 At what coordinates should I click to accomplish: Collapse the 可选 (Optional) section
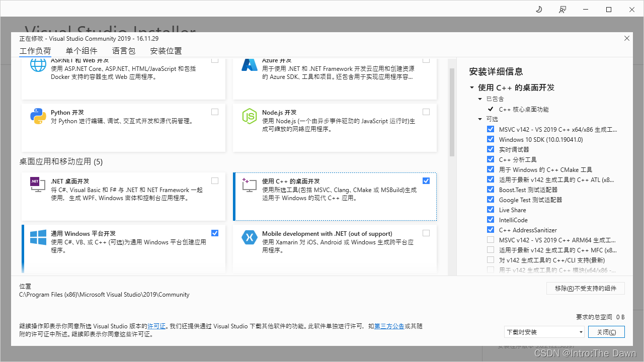[480, 119]
